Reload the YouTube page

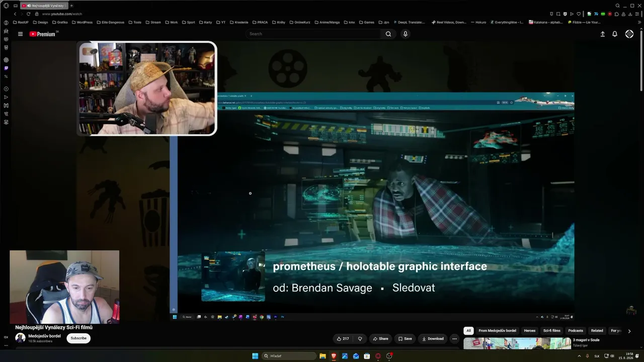pyautogui.click(x=28, y=14)
